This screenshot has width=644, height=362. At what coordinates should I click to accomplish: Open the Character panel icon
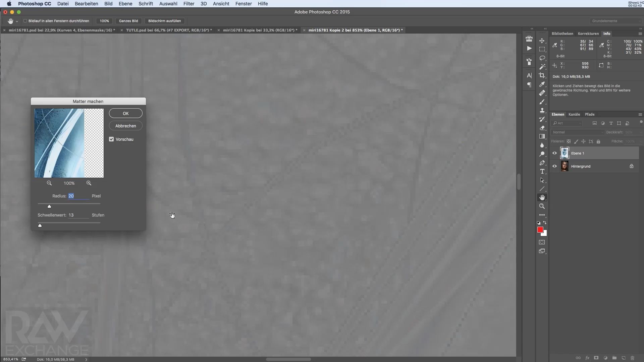pyautogui.click(x=529, y=75)
